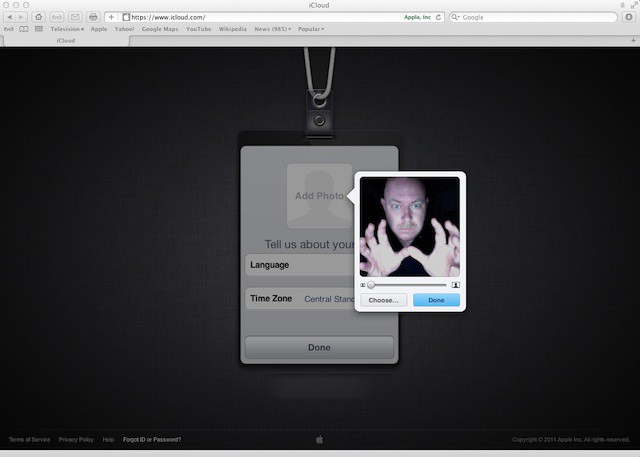
Task: Open the Terms of Service link
Action: pos(29,439)
